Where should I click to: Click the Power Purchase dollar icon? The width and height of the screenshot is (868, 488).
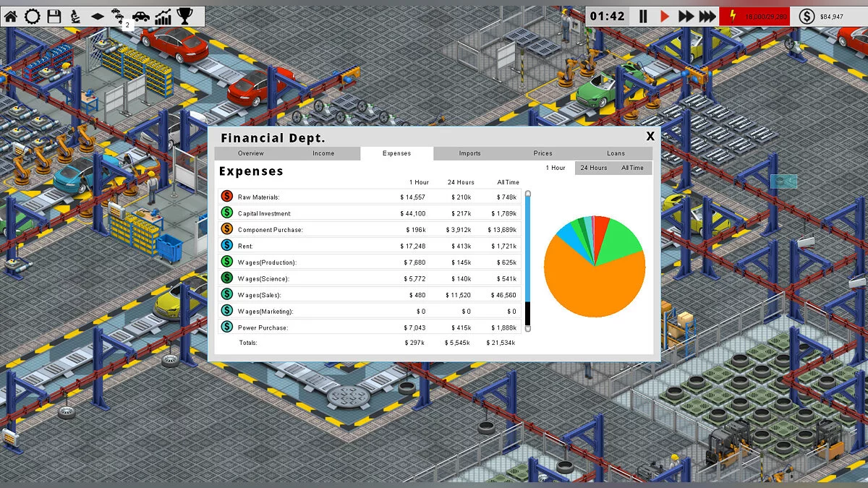[x=226, y=327]
